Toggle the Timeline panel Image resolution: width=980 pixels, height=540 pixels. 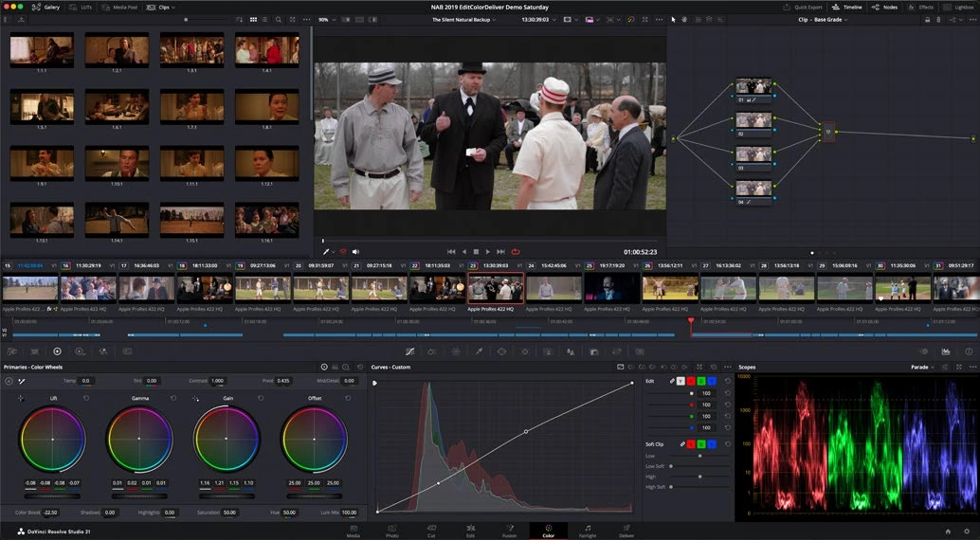847,7
